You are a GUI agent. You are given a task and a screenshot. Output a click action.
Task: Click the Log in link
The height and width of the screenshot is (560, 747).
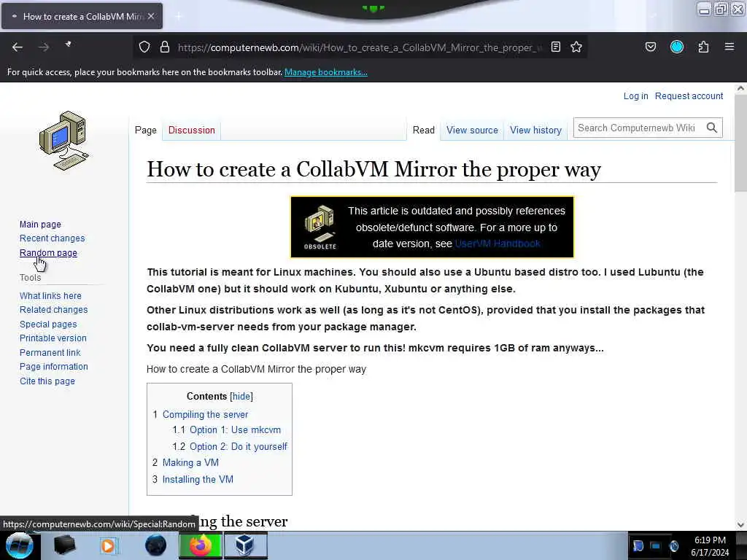635,96
